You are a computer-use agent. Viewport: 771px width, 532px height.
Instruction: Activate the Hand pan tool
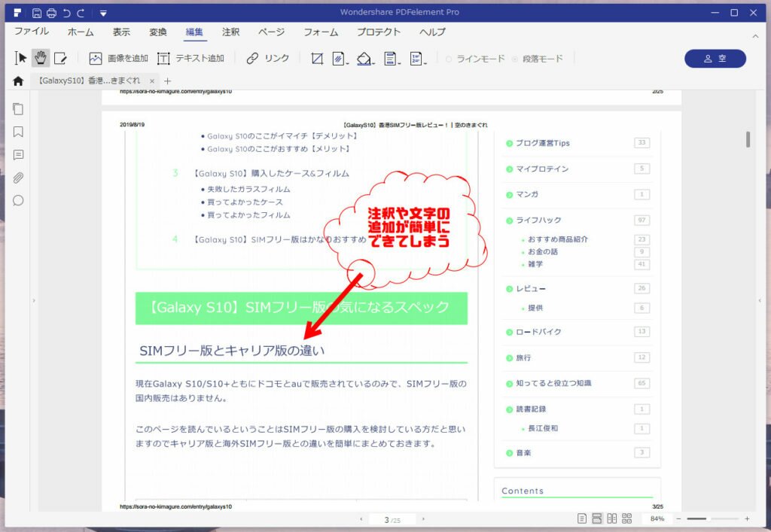(x=41, y=58)
